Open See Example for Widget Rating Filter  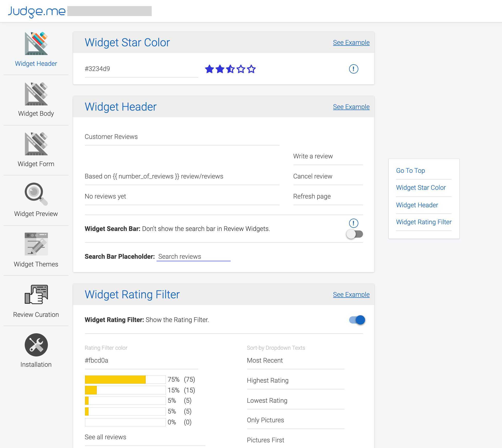(351, 294)
